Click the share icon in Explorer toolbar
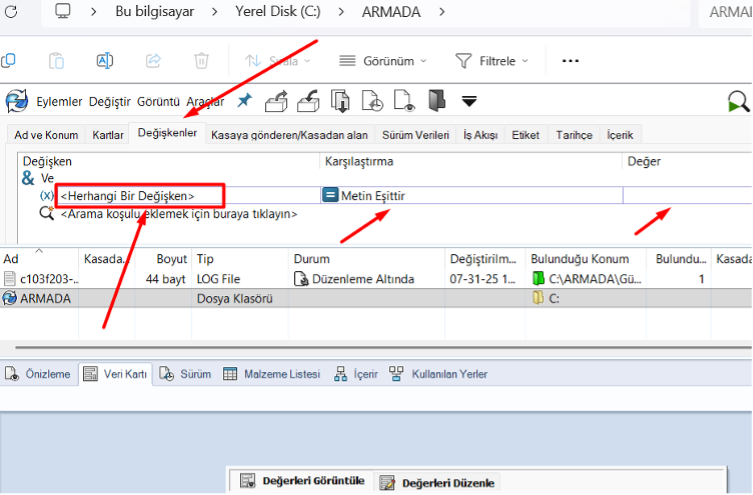 (153, 61)
